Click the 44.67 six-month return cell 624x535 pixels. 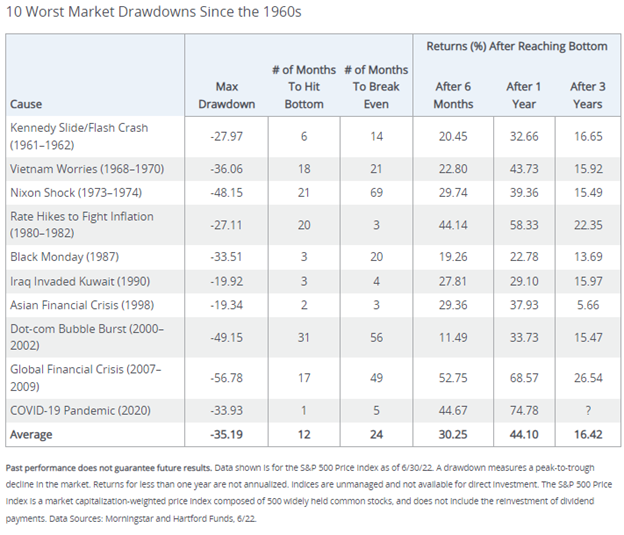(x=453, y=410)
